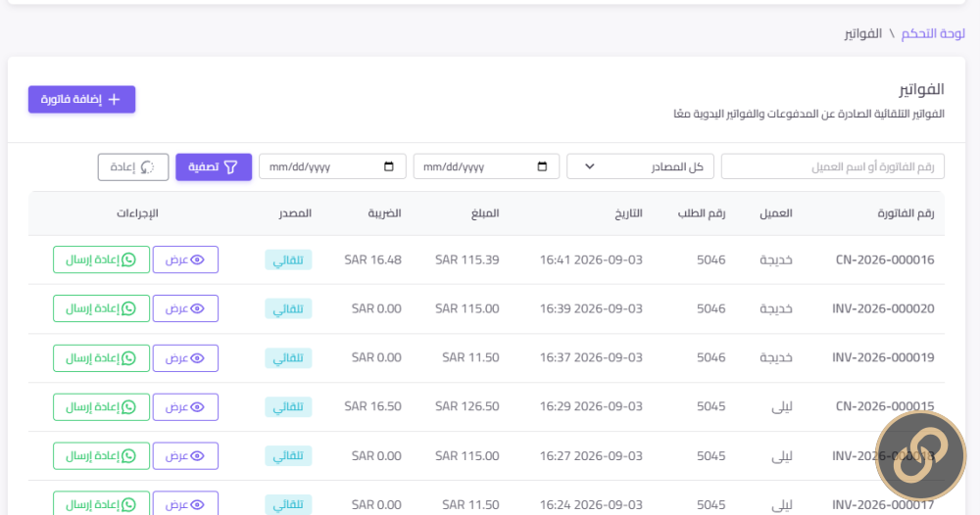The height and width of the screenshot is (515, 980).
Task: Click date 16:41 2026-09-03
Action: [x=591, y=259]
